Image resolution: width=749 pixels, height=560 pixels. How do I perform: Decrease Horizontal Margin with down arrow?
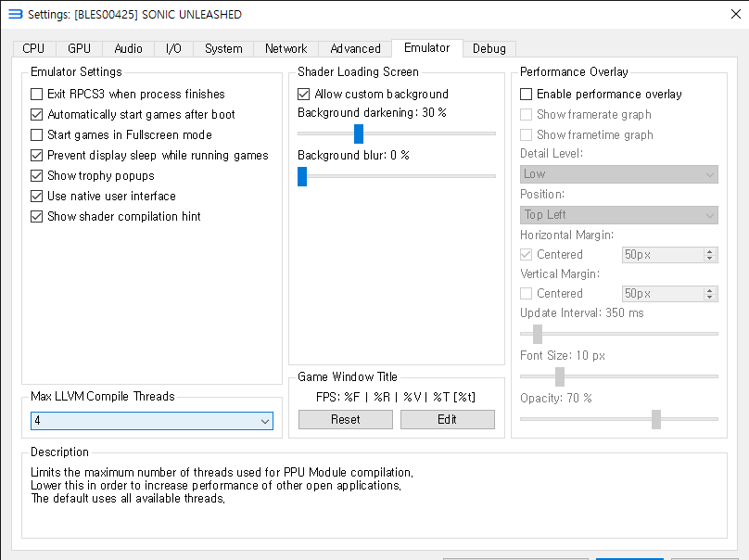pos(710,258)
